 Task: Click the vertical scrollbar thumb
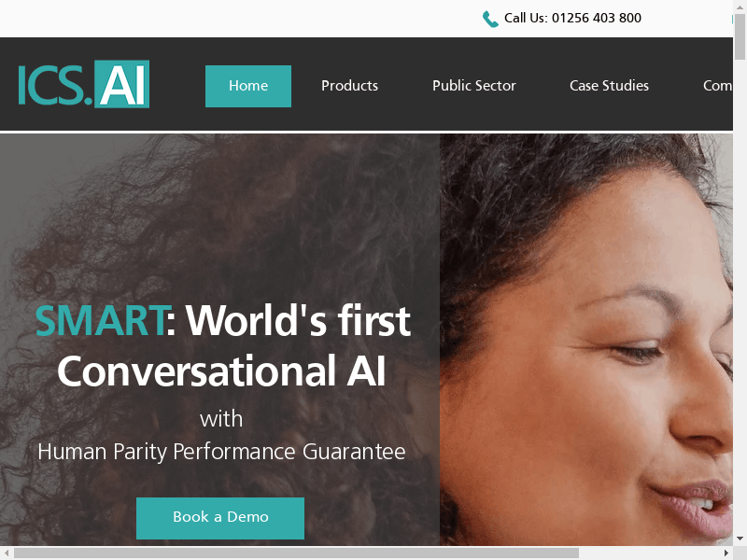(740, 37)
